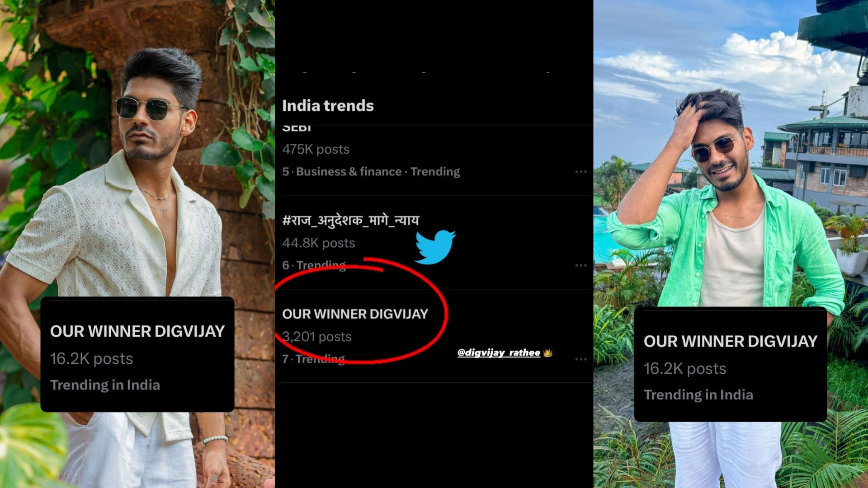Viewport: 868px width, 488px height.
Task: Click the left photo of man in white shirt
Action: click(x=137, y=244)
